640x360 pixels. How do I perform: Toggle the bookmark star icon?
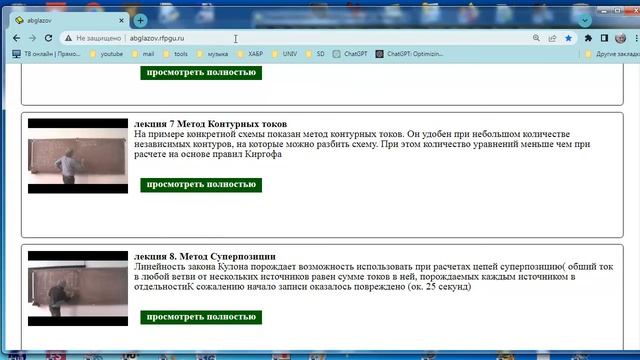pos(568,38)
